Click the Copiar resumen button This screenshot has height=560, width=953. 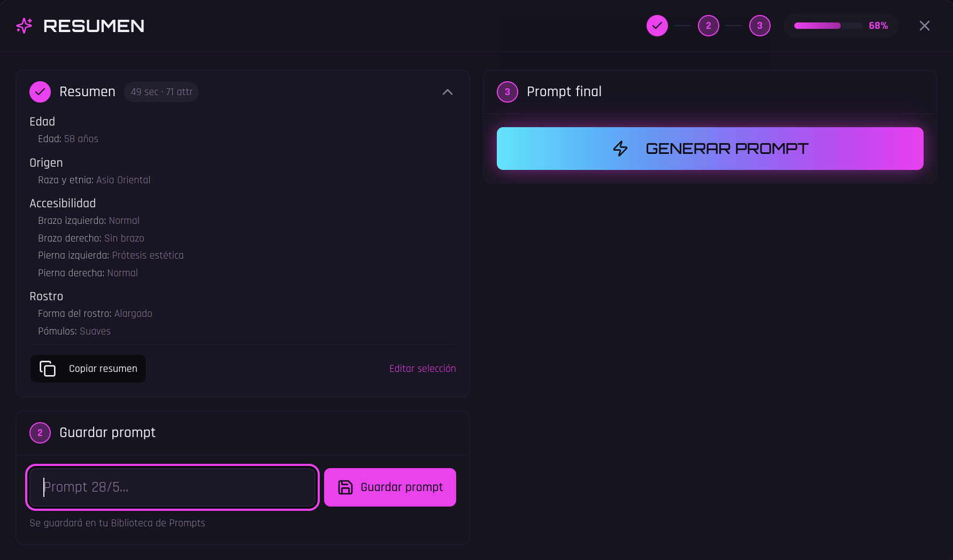(88, 369)
